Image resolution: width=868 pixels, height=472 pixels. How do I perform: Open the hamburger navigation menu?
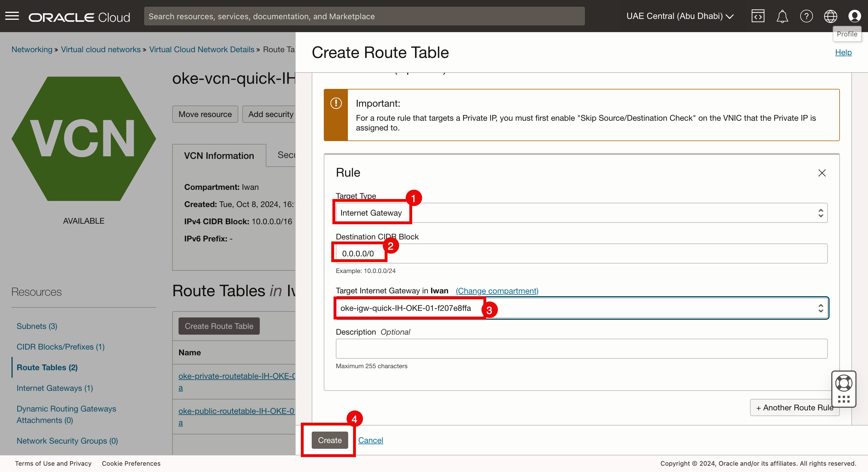[x=12, y=16]
